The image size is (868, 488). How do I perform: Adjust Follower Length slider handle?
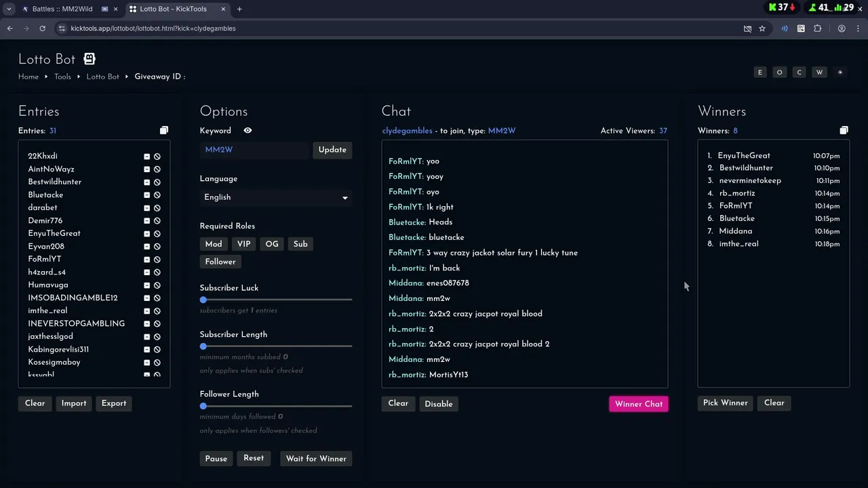[x=203, y=406]
